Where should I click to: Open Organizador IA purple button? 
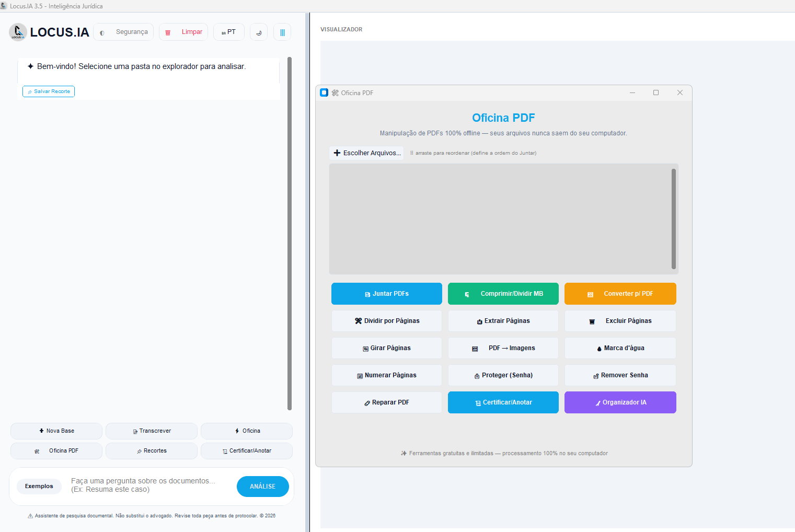620,402
